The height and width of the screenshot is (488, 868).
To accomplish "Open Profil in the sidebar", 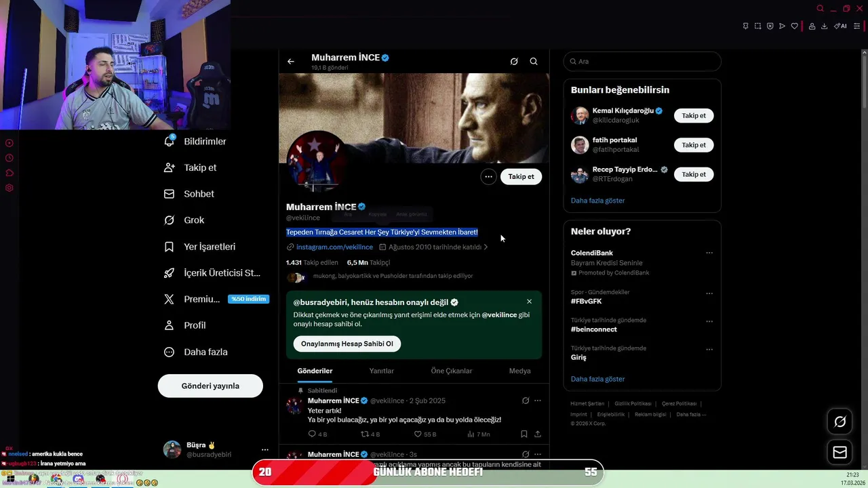I will coord(184,325).
